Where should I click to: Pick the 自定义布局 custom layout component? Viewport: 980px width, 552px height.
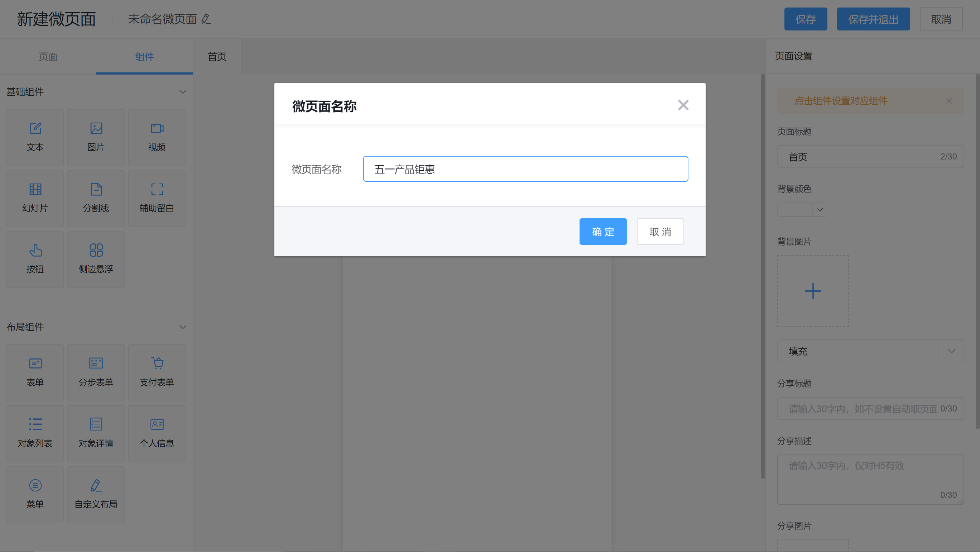96,495
